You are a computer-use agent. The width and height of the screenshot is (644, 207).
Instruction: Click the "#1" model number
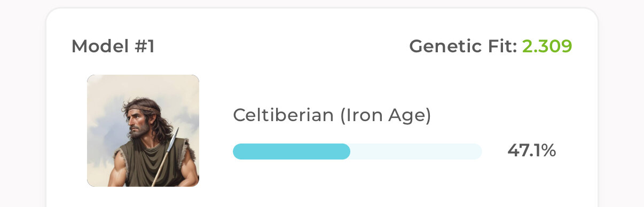(x=144, y=47)
